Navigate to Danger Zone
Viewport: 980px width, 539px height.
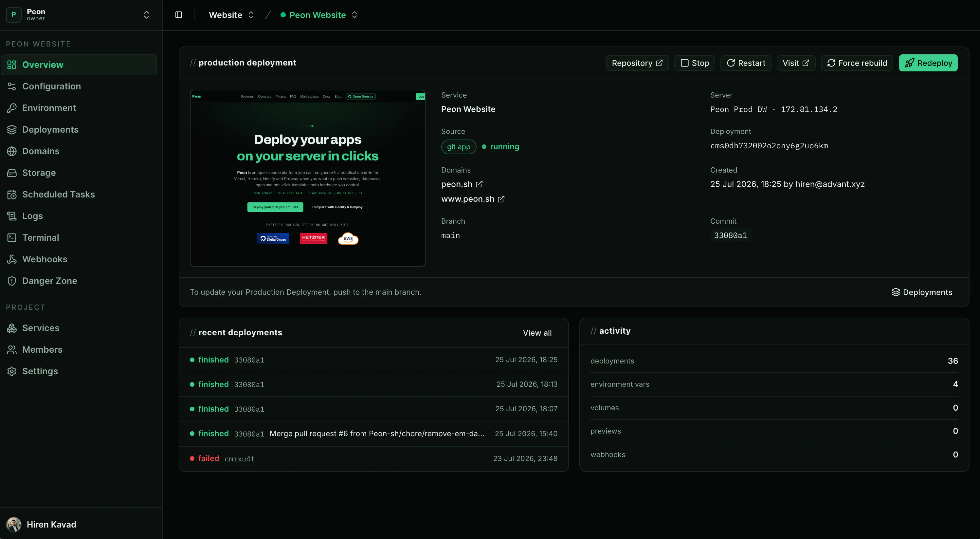79,281
